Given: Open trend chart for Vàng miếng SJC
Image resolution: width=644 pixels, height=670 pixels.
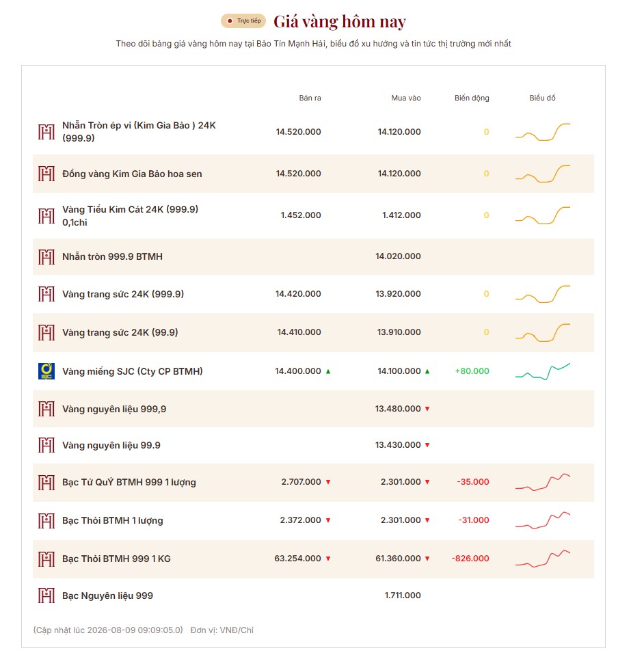Looking at the screenshot, I should 543,371.
